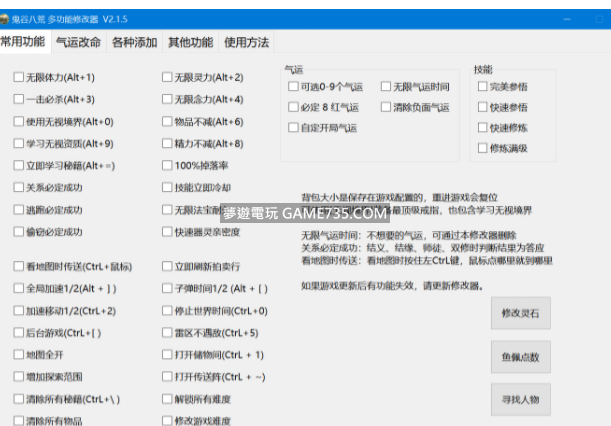Enable 停止世界时间(Ctrl+0)
Screen dimensions: 611x426
(x=167, y=311)
